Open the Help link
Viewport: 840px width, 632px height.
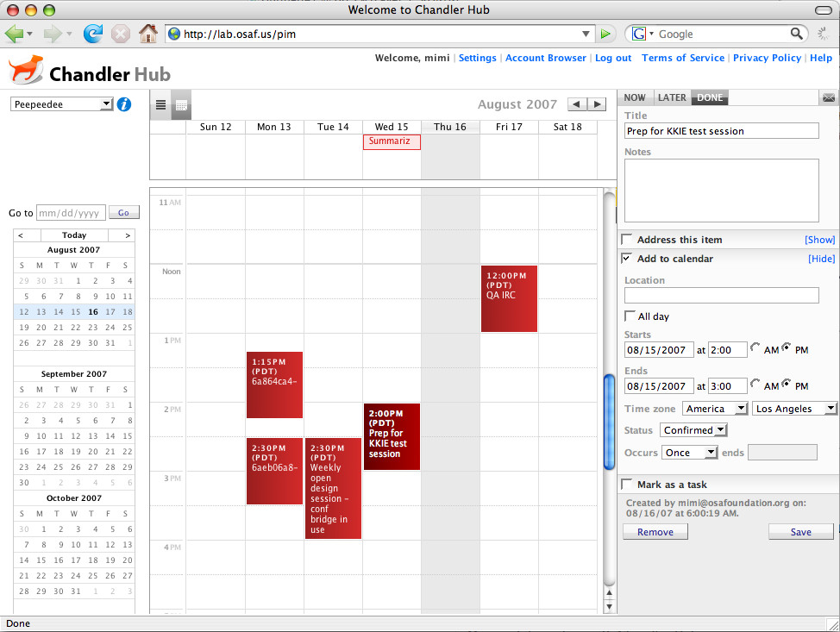821,58
